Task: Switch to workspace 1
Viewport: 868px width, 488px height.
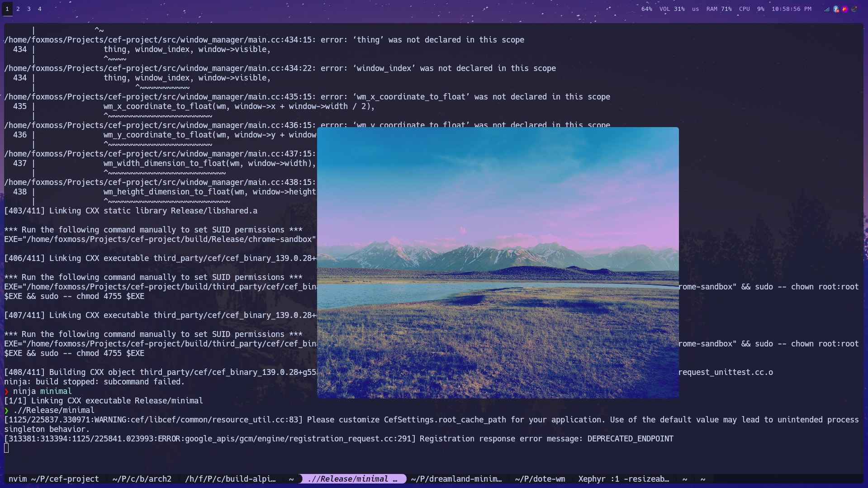Action: (7, 9)
